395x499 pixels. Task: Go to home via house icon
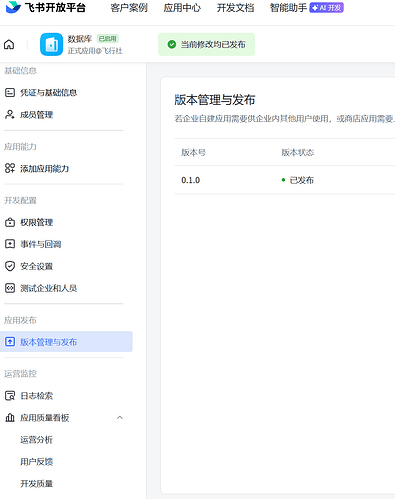pyautogui.click(x=9, y=44)
